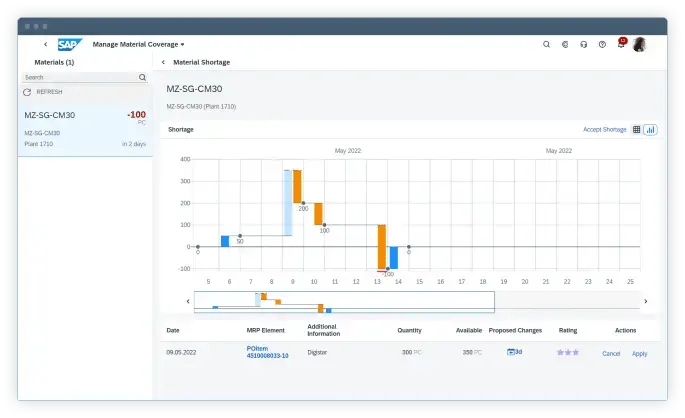Click the orange bar on May 13
685x418 pixels.
pos(382,247)
